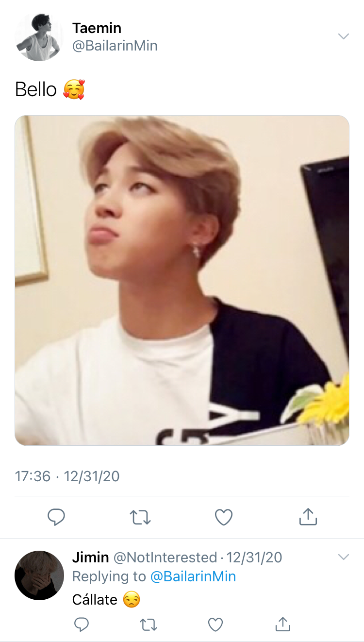Like Taemin's tweet with the heart icon

[224, 517]
